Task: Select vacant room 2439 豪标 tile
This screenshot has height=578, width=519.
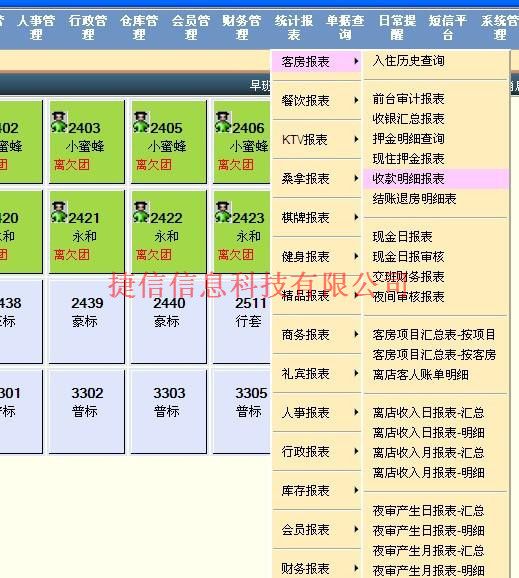Action: (x=87, y=321)
